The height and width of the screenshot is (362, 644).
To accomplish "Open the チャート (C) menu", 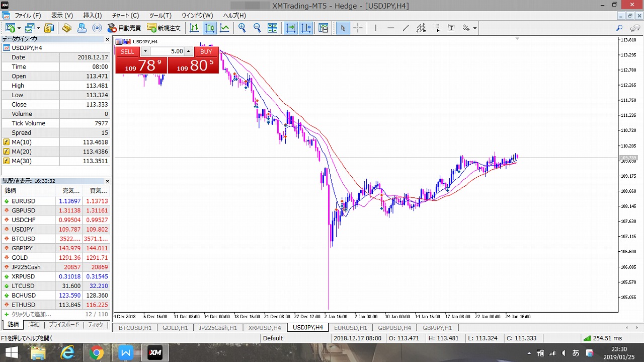I will click(x=125, y=16).
